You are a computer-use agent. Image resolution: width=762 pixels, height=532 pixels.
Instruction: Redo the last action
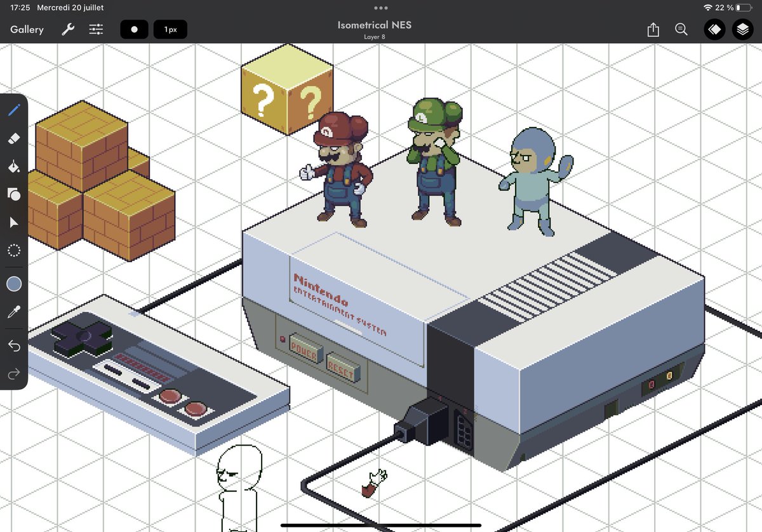(x=13, y=374)
